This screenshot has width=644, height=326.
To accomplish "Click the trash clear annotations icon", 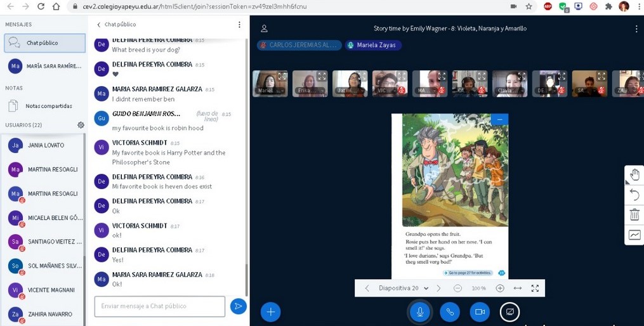I will coord(634,215).
